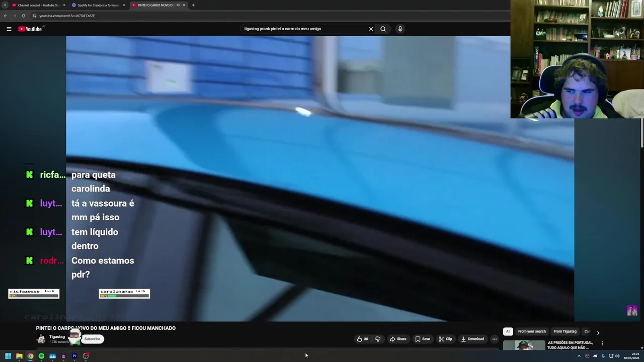The height and width of the screenshot is (362, 644).
Task: Click the video player to pause
Action: coord(320,178)
